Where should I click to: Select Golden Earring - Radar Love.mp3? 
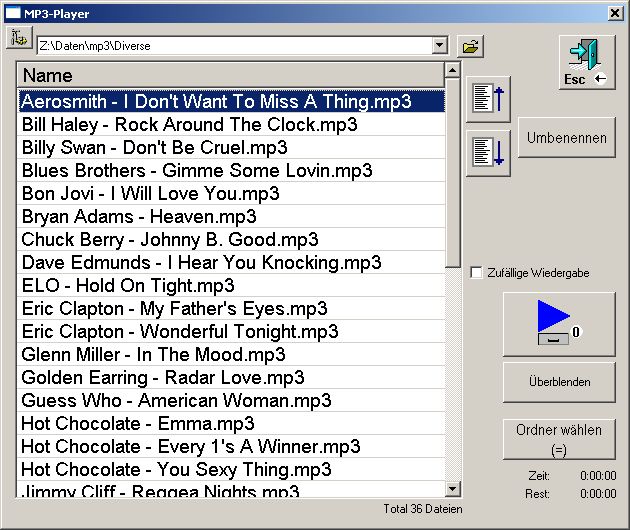tap(231, 377)
